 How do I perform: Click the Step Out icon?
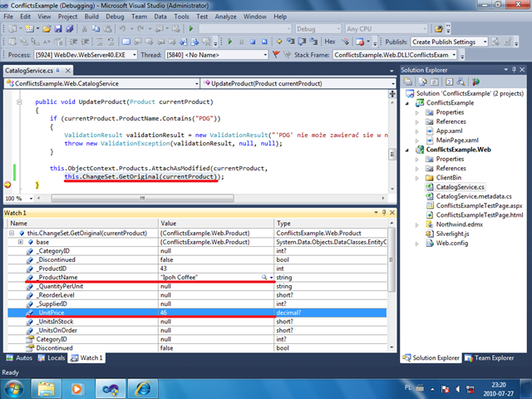point(313,42)
